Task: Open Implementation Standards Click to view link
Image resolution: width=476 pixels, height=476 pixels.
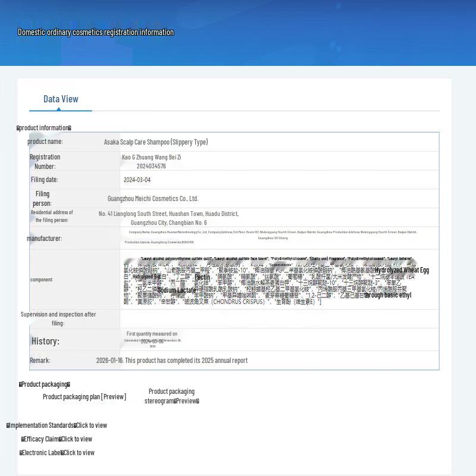Action: click(x=57, y=425)
